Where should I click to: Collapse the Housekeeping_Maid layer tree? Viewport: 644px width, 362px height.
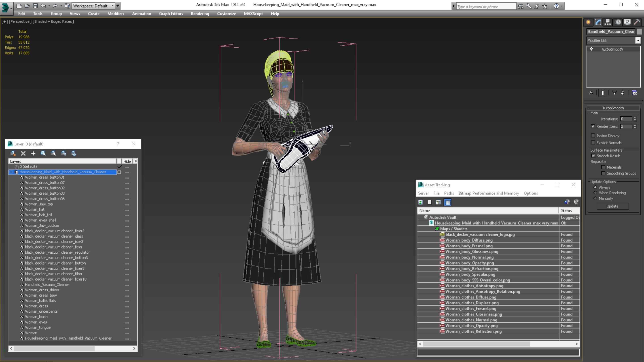pos(11,172)
